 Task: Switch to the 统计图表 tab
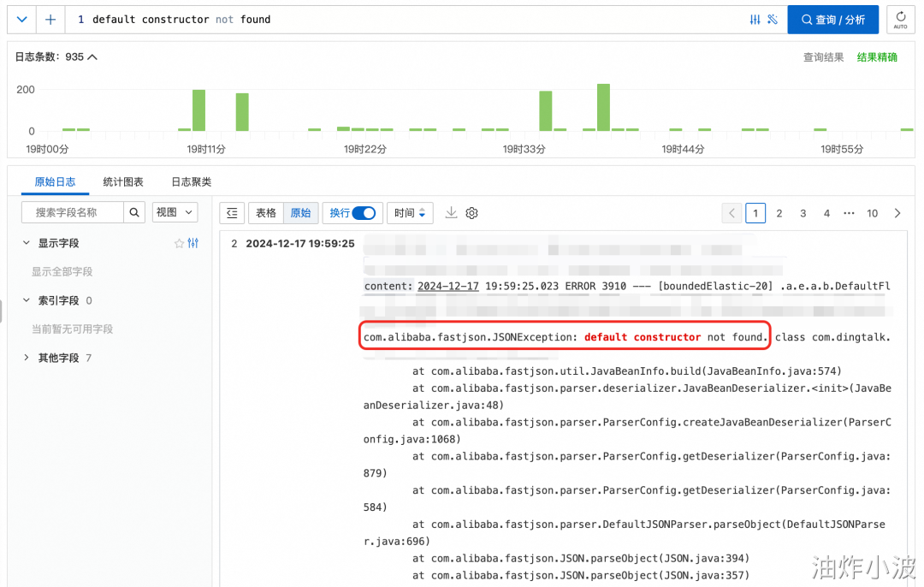coord(123,181)
